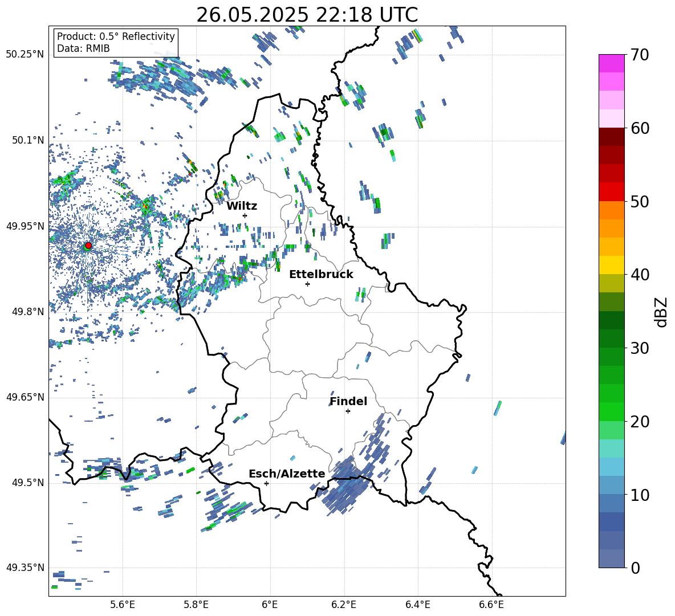The image size is (675, 616).
Task: Click the 60 value on the colorbar
Action: click(x=640, y=128)
